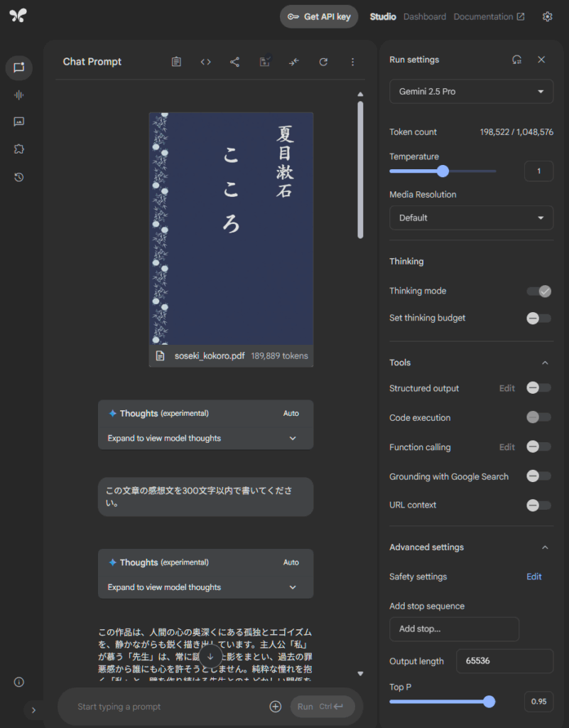
Task: Click the Get code angle-brackets icon
Action: 205,62
